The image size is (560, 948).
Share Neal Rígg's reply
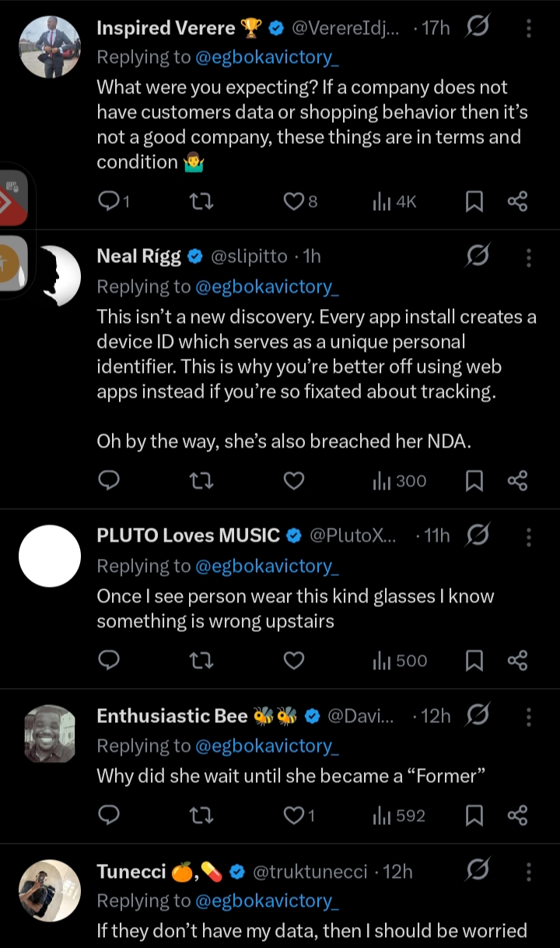[517, 481]
